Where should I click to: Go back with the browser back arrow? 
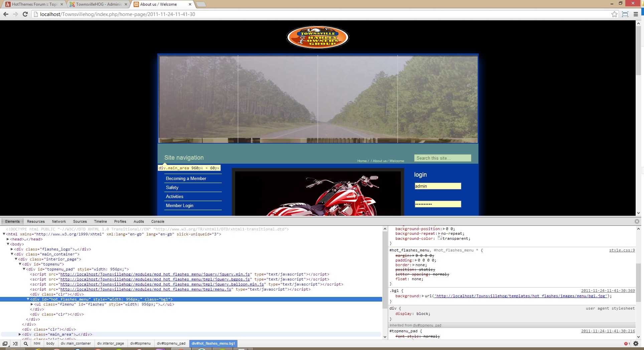pos(6,14)
